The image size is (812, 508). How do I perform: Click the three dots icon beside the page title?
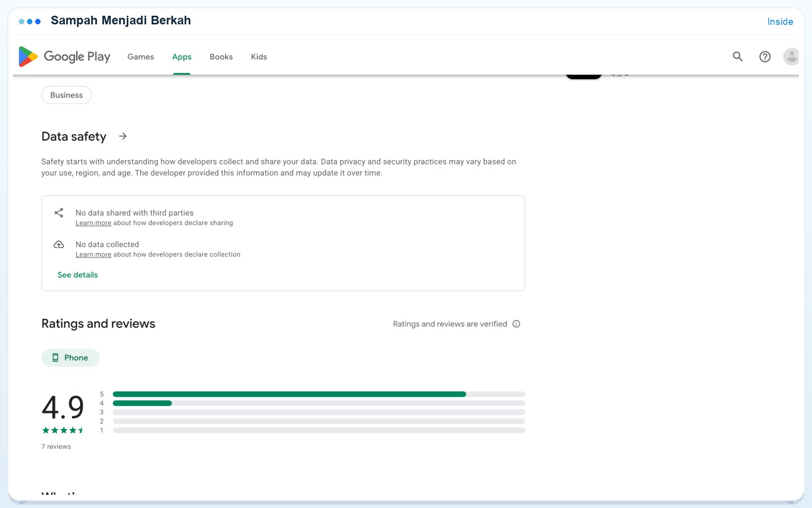29,21
